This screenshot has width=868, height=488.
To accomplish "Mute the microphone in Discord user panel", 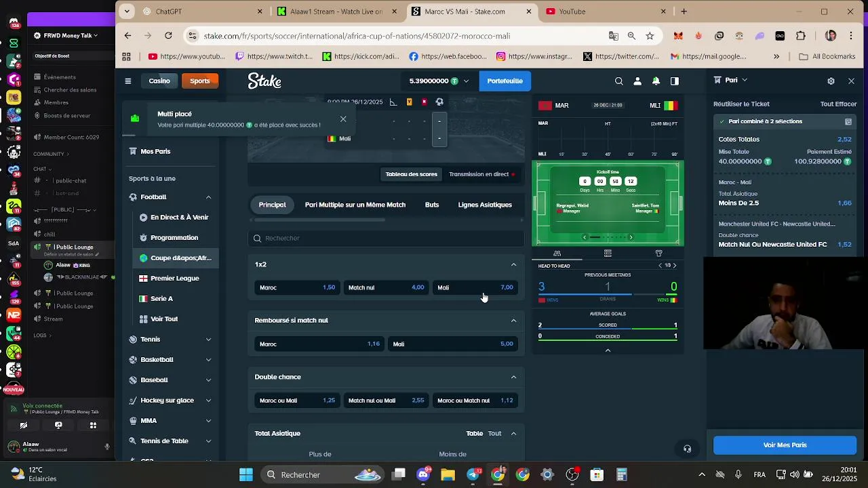I will (106, 447).
